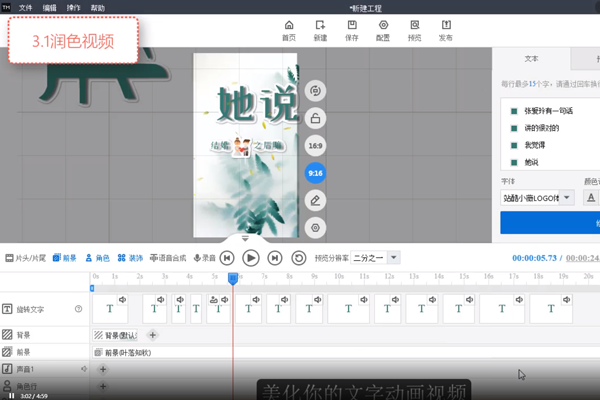Open the 字体 font dropdown
This screenshot has width=600, height=400.
[x=567, y=198]
